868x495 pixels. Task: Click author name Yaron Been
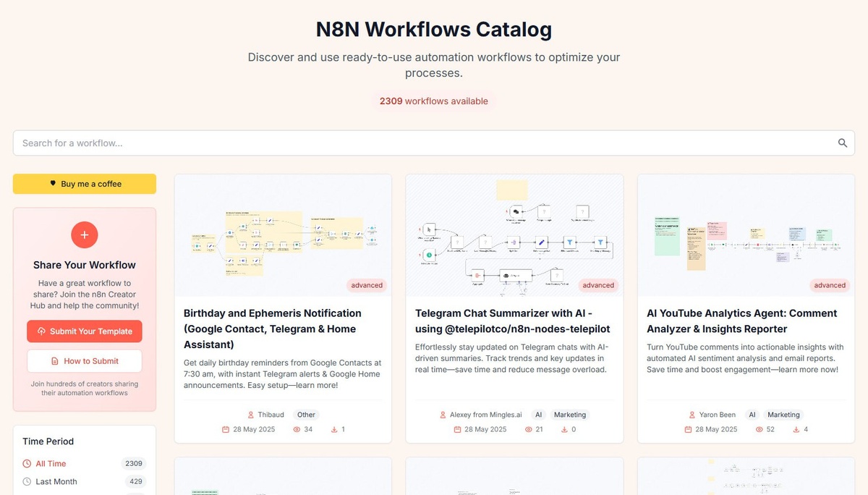718,415
